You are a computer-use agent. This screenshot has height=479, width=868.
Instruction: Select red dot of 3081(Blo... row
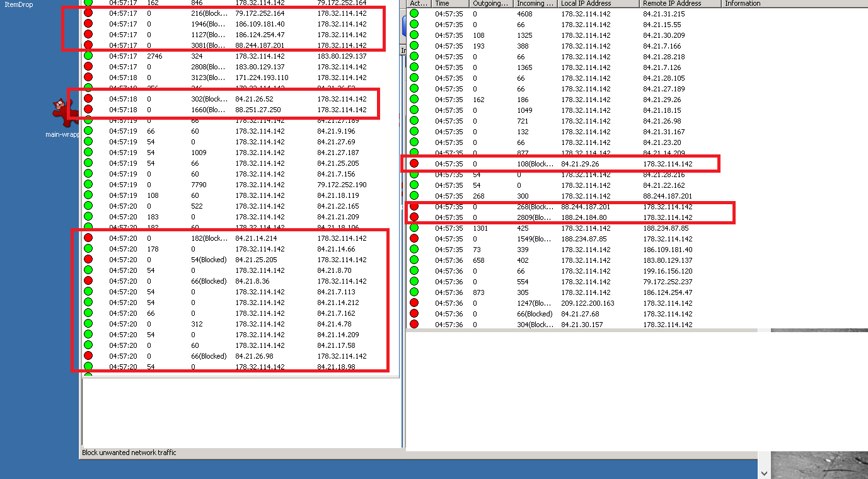coord(88,45)
